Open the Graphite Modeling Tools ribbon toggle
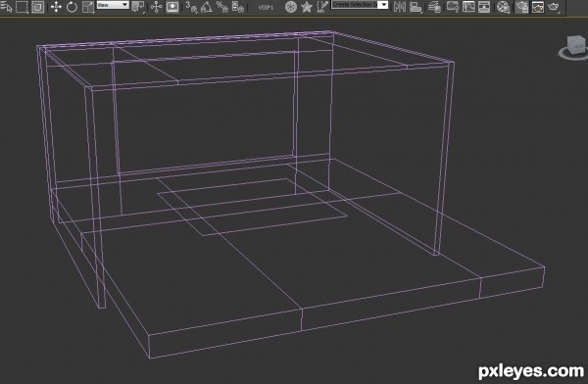This screenshot has height=384, width=588. 453,7
